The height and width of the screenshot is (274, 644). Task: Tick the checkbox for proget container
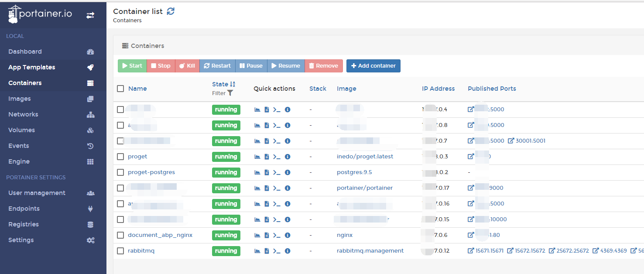coord(120,157)
